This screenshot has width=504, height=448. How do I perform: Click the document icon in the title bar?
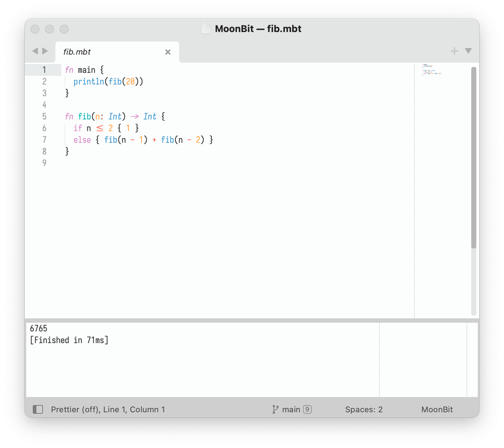[206, 29]
